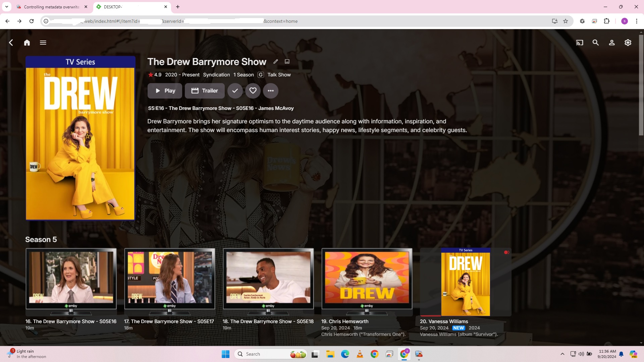Screen dimensions: 644x362
Task: Play The Drew Barrymore Show
Action: coord(165,91)
